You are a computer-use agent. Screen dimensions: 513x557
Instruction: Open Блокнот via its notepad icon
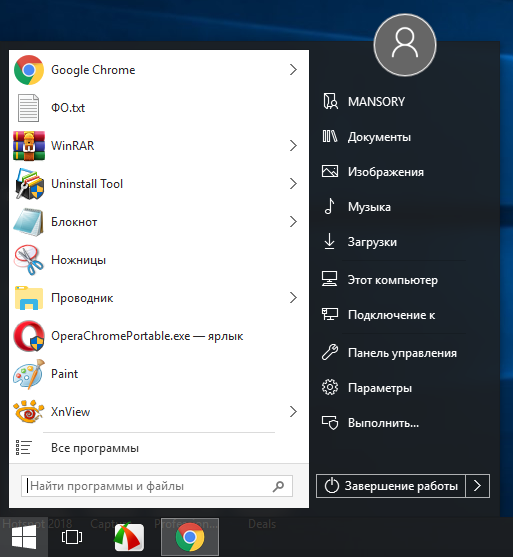point(28,222)
